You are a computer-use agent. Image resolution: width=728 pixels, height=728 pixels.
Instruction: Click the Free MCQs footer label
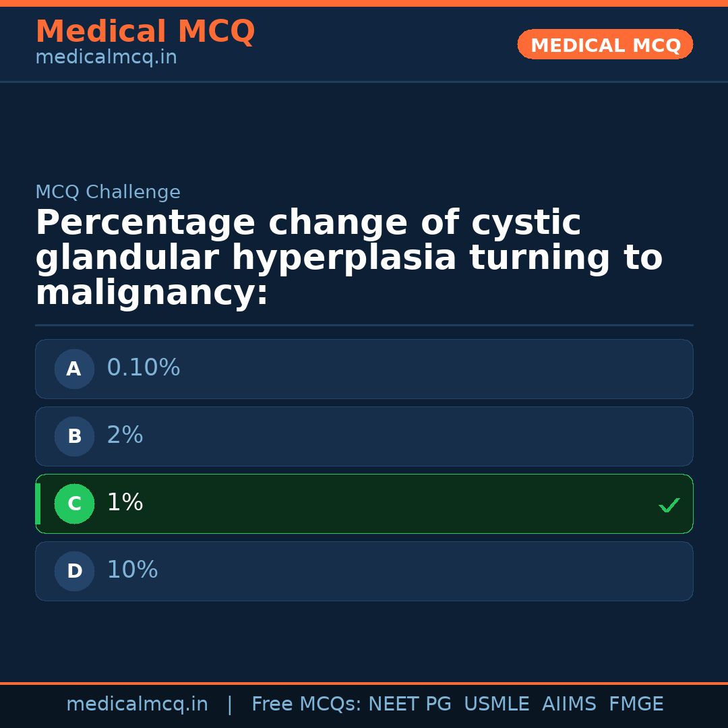pos(306,704)
